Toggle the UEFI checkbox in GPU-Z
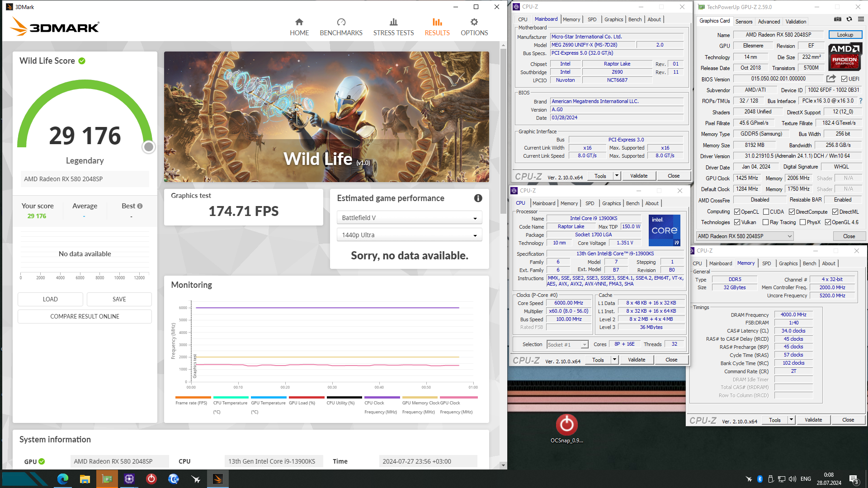Image resolution: width=868 pixels, height=488 pixels. coord(844,79)
